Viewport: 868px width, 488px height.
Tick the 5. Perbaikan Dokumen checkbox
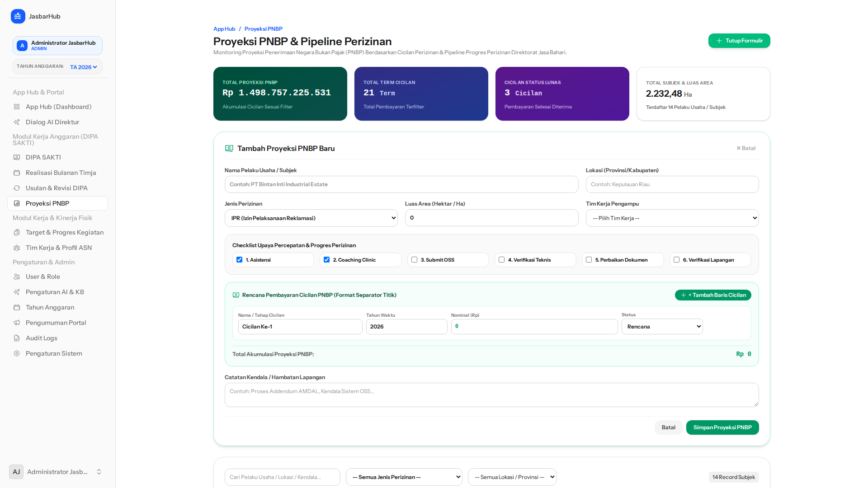[x=589, y=260]
